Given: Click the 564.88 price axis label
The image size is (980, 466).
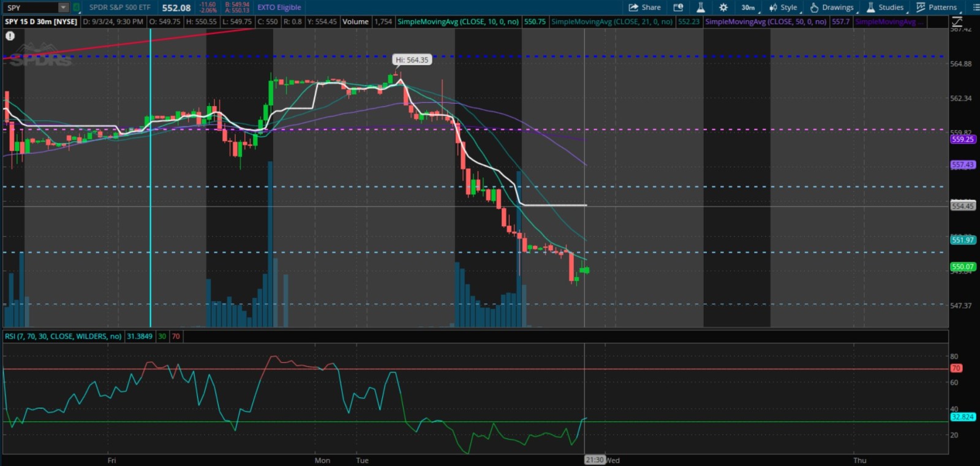Looking at the screenshot, I should (960, 64).
